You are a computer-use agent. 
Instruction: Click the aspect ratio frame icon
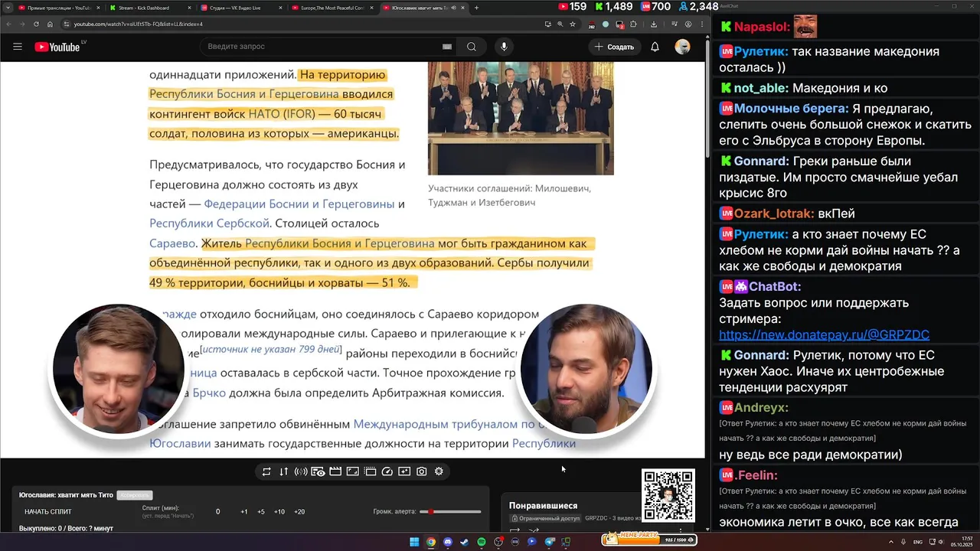coord(352,471)
